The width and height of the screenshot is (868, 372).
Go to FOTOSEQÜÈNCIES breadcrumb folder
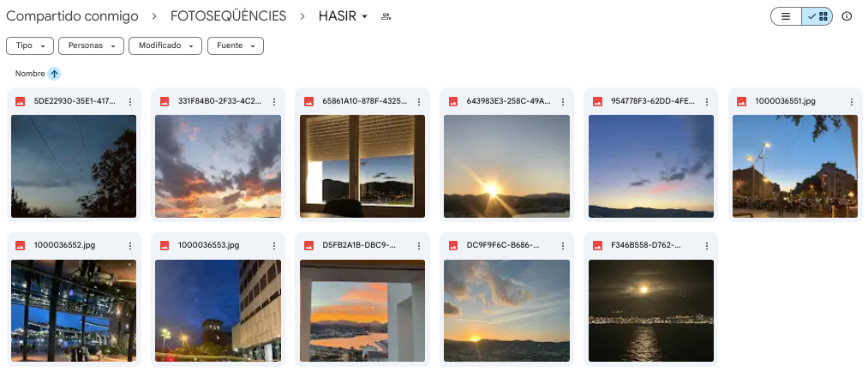(x=228, y=16)
